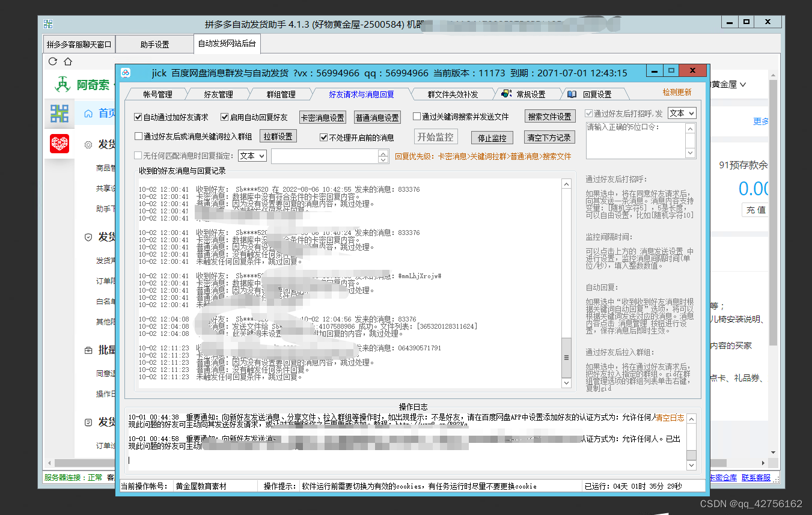Viewport: 812px width, 515px height.
Task: Enable 通过好友后或消息关键词拉入群组 checkbox
Action: pyautogui.click(x=138, y=136)
